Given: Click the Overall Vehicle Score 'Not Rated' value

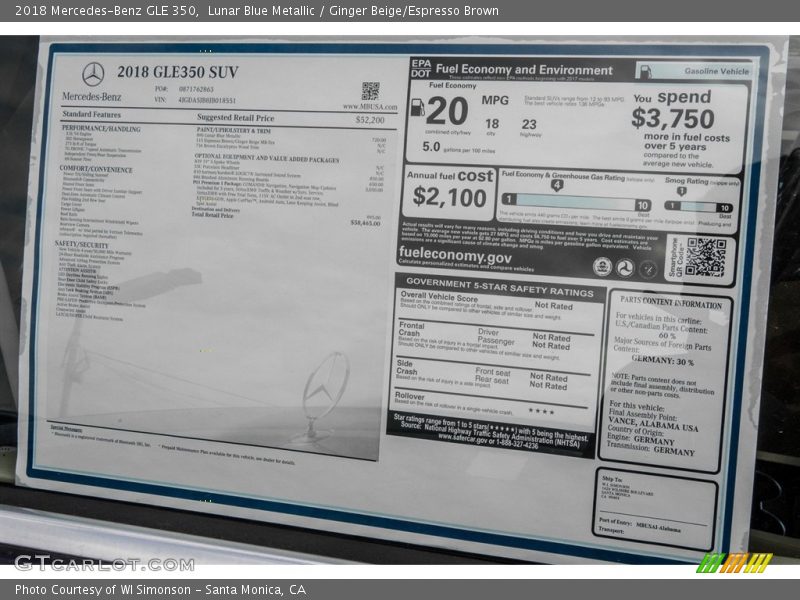Looking at the screenshot, I should point(554,306).
